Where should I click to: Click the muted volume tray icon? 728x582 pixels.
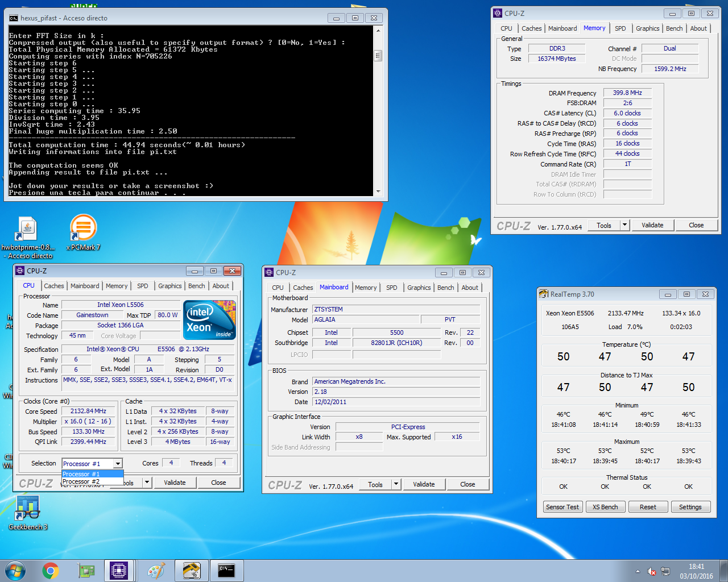tap(652, 571)
